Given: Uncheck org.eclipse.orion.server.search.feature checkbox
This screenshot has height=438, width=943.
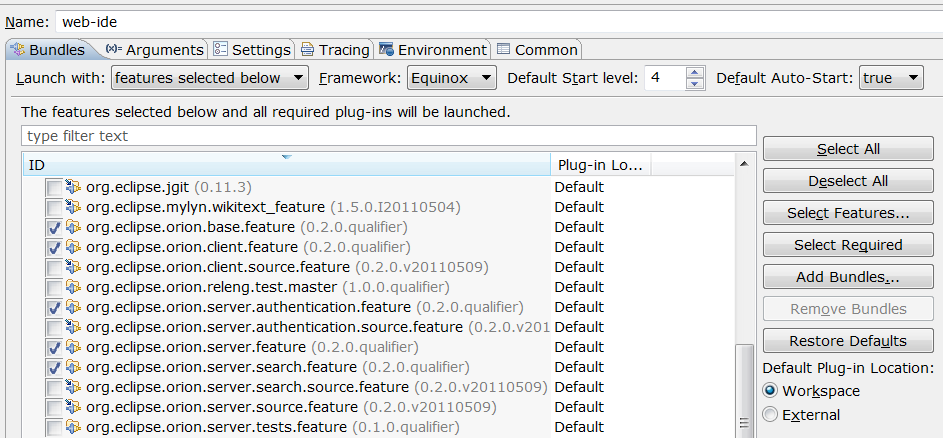Looking at the screenshot, I should click(54, 367).
